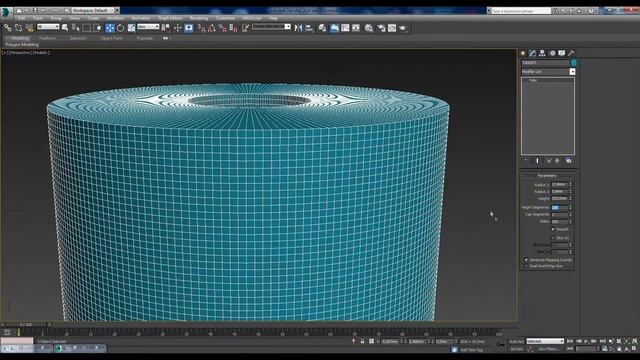The height and width of the screenshot is (360, 640).
Task: Open Key Filters button
Action: tap(548, 349)
